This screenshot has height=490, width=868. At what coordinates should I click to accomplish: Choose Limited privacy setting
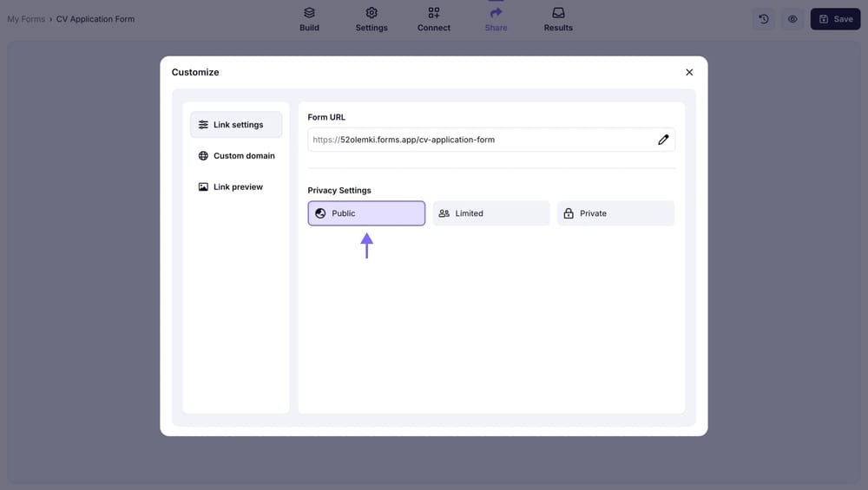click(x=491, y=213)
